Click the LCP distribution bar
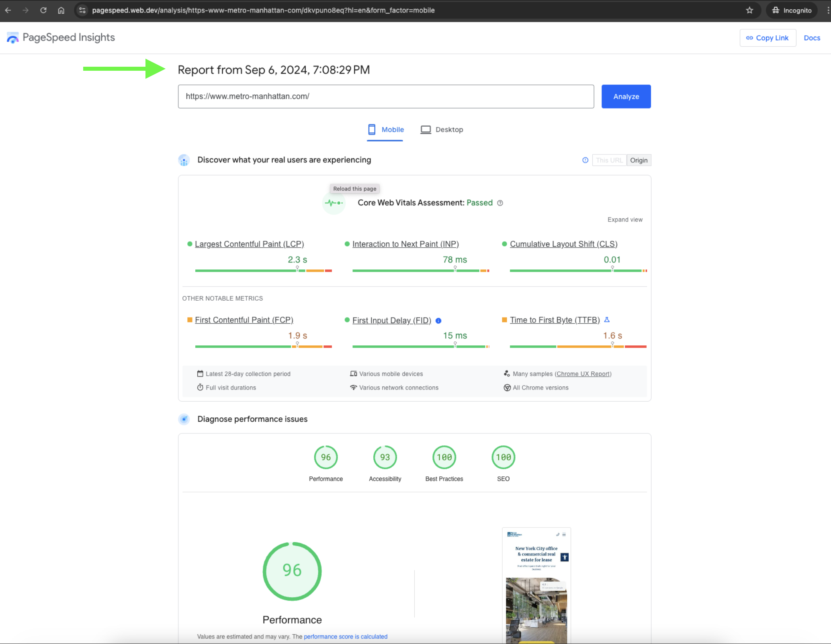Screen dimensions: 831x644 tap(264, 271)
